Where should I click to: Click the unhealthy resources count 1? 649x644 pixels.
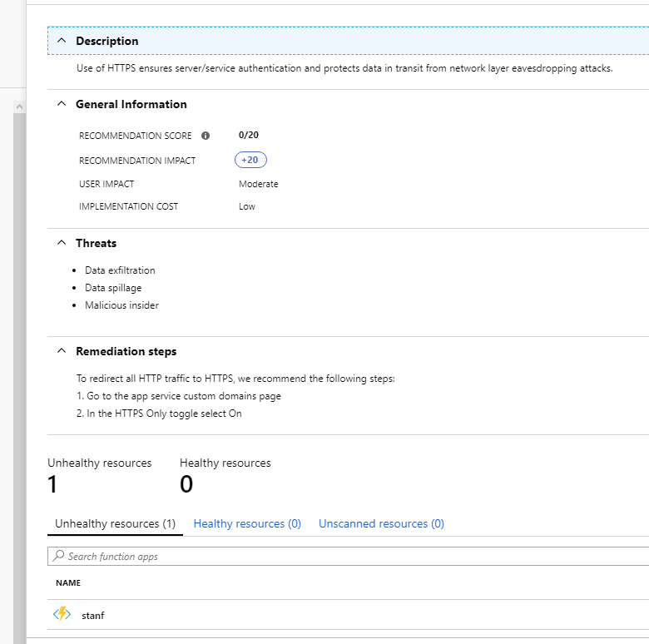coord(54,484)
